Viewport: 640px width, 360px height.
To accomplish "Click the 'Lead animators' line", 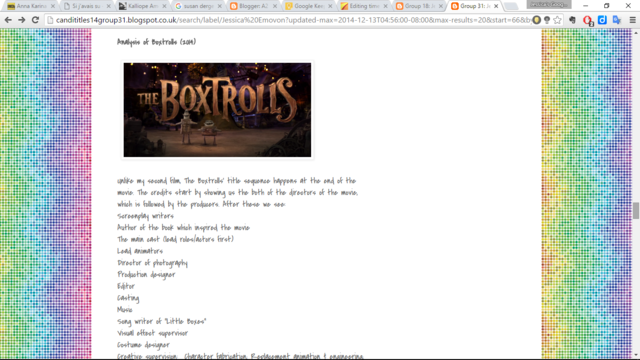I will tap(140, 251).
